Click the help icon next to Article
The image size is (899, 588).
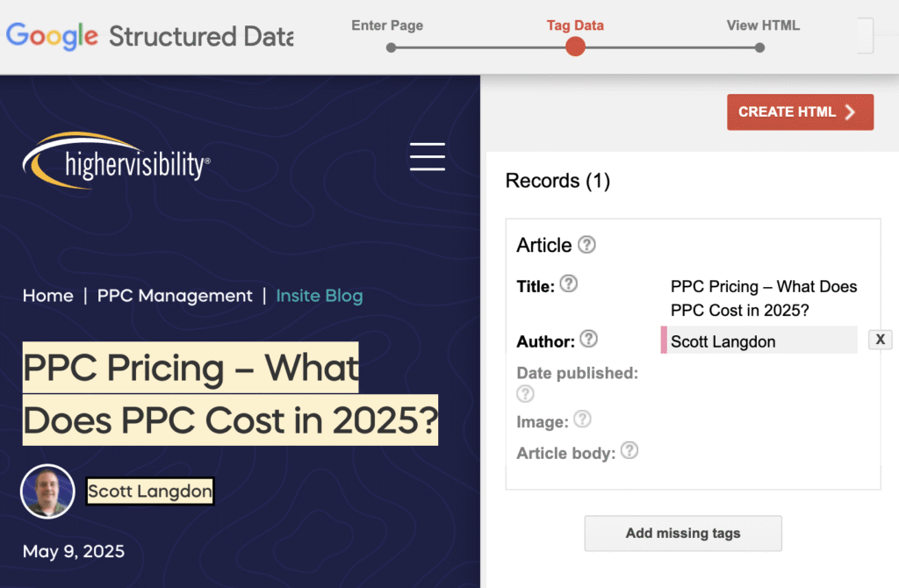coord(586,245)
